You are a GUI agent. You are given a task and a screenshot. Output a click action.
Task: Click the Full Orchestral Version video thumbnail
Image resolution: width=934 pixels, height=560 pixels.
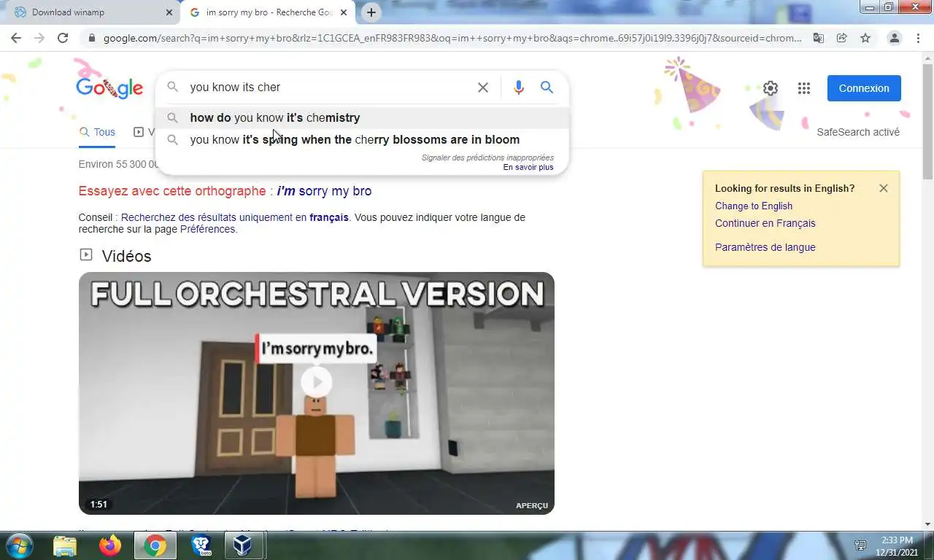pos(317,393)
